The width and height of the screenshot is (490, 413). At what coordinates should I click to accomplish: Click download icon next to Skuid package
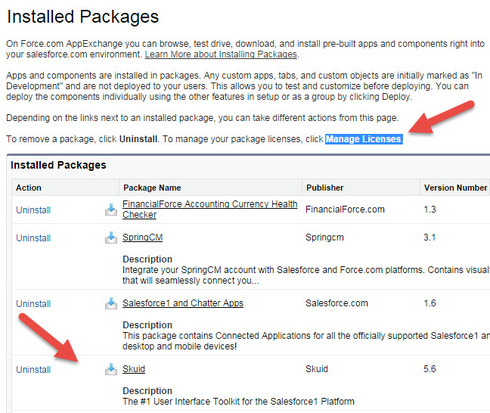(111, 369)
